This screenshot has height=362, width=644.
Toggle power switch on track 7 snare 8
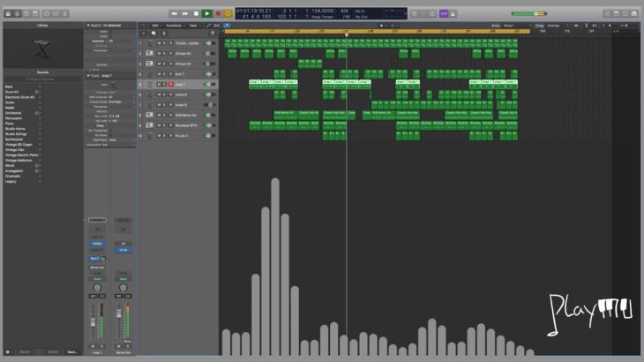[x=209, y=105]
